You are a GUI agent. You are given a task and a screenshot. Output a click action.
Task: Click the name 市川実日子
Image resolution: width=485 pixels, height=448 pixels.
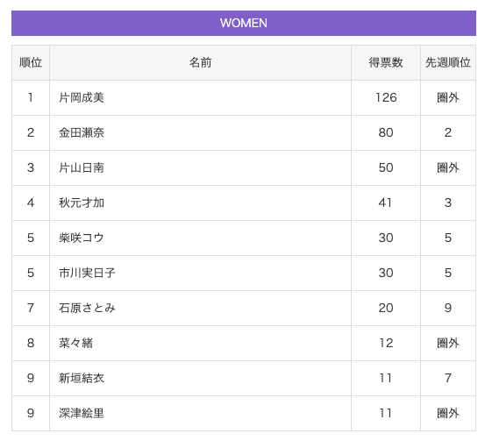[x=87, y=273]
